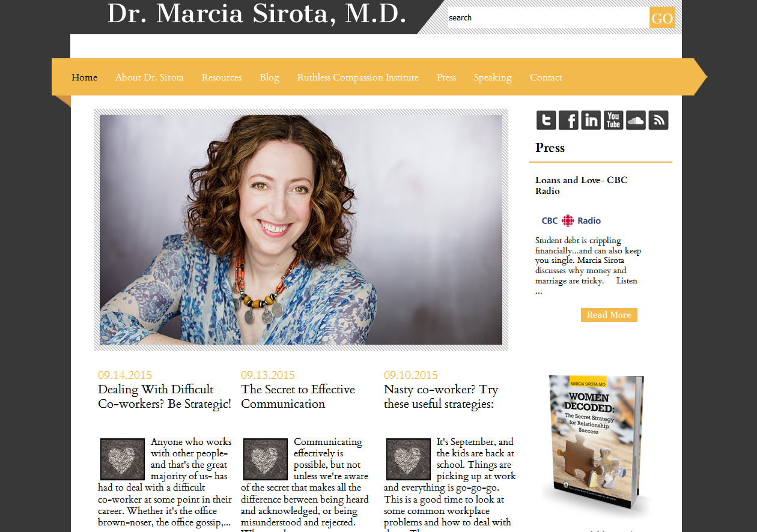Open the LinkedIn social icon
Image resolution: width=757 pixels, height=532 pixels.
point(591,120)
